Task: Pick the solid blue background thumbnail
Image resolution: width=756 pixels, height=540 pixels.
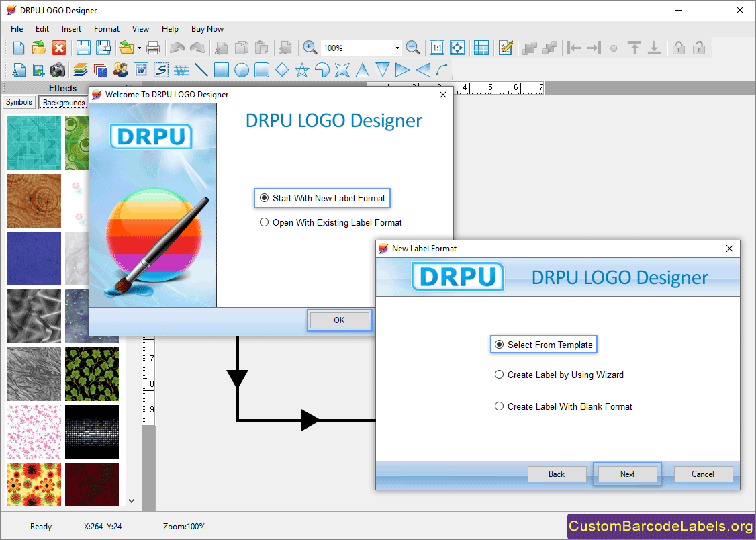Action: coord(34,259)
